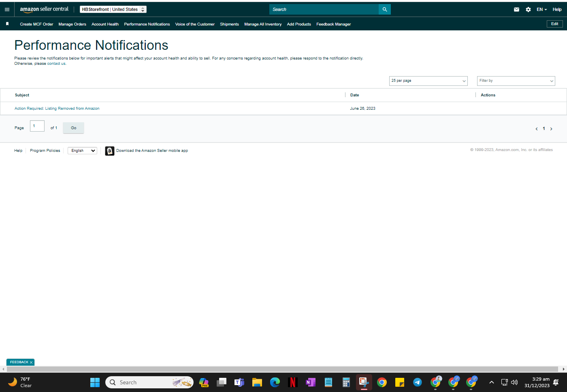Open Microsoft Copilot from the taskbar
This screenshot has width=567, height=392.
click(204, 382)
